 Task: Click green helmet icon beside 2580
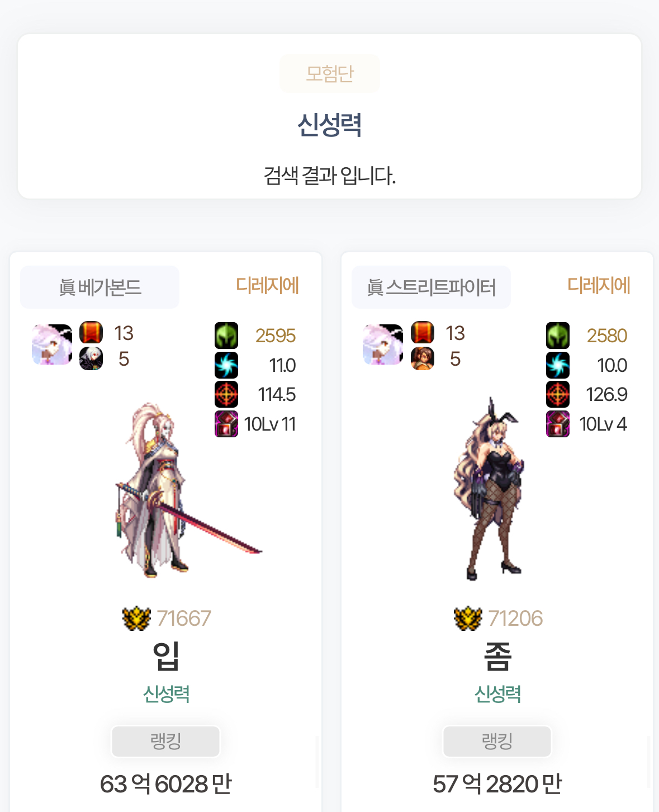point(558,336)
